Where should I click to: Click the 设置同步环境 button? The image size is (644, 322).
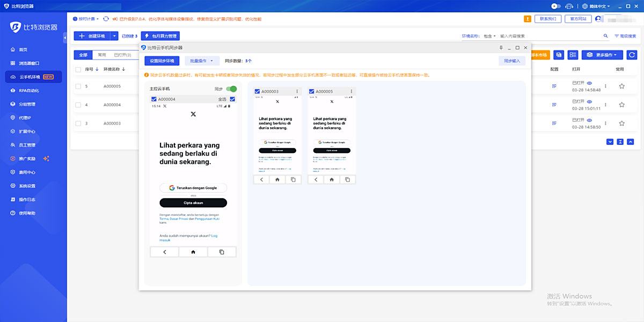coord(162,61)
